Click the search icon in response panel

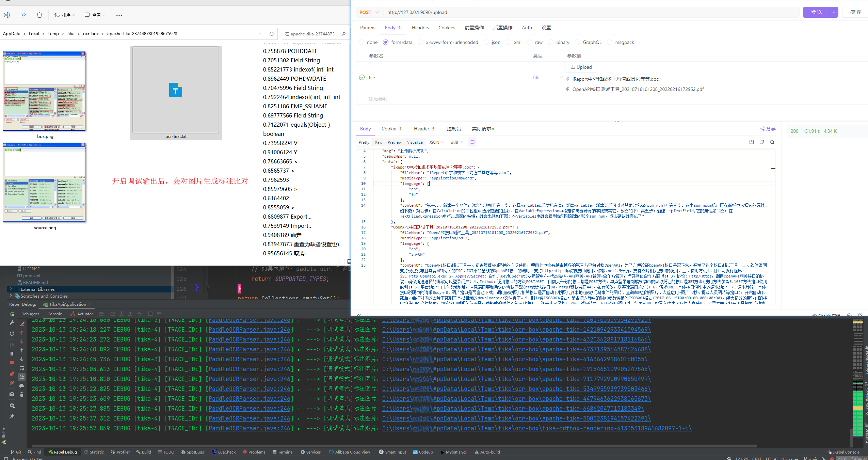772,142
